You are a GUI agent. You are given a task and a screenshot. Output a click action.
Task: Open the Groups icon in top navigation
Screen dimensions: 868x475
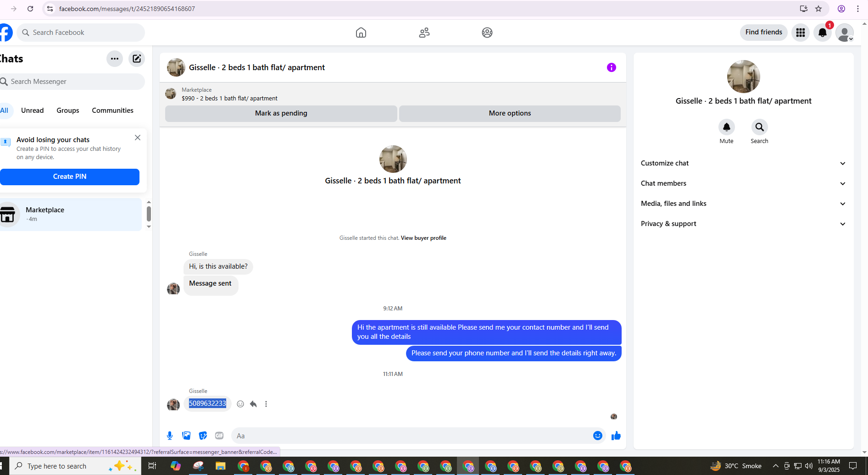coord(487,33)
